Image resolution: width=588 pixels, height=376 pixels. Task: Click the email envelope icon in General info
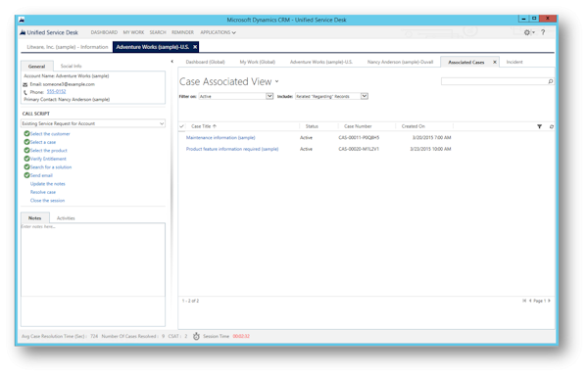25,84
